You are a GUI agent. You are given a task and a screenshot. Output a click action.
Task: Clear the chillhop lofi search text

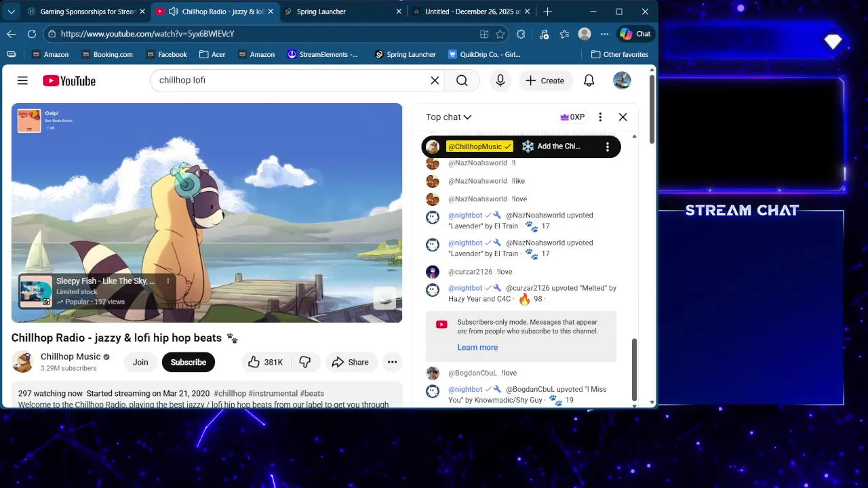click(x=435, y=81)
